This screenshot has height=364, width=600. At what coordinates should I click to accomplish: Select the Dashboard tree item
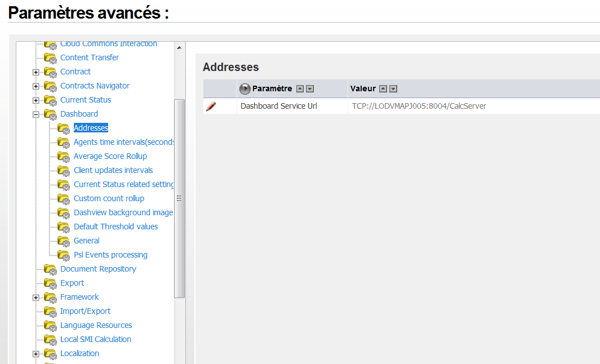(79, 114)
